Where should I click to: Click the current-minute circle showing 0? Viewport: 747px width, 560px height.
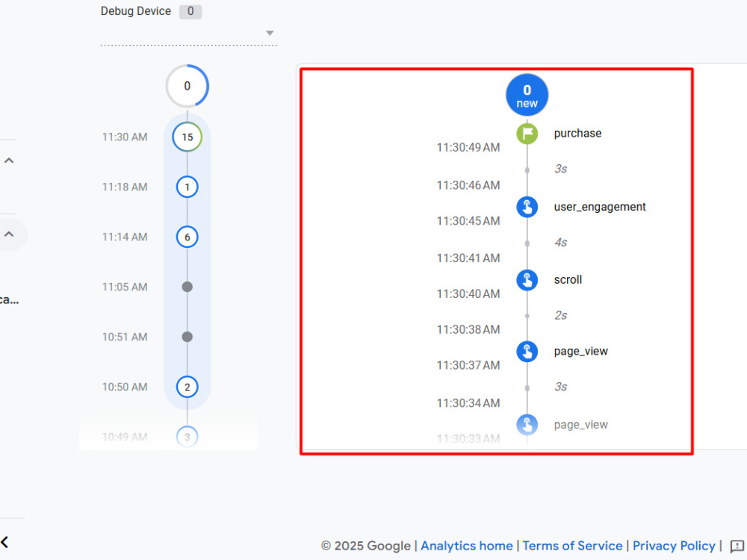pyautogui.click(x=187, y=86)
